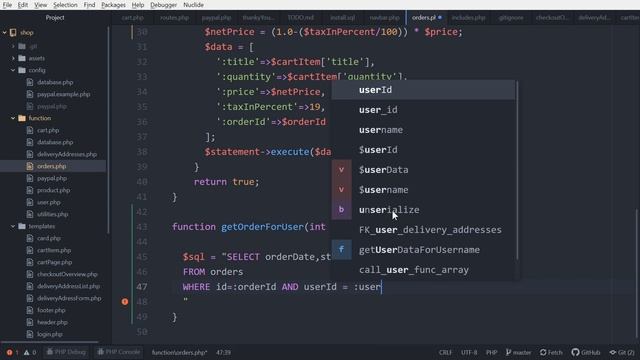Click the 'b' builtin badge next to unserialize

point(341,210)
